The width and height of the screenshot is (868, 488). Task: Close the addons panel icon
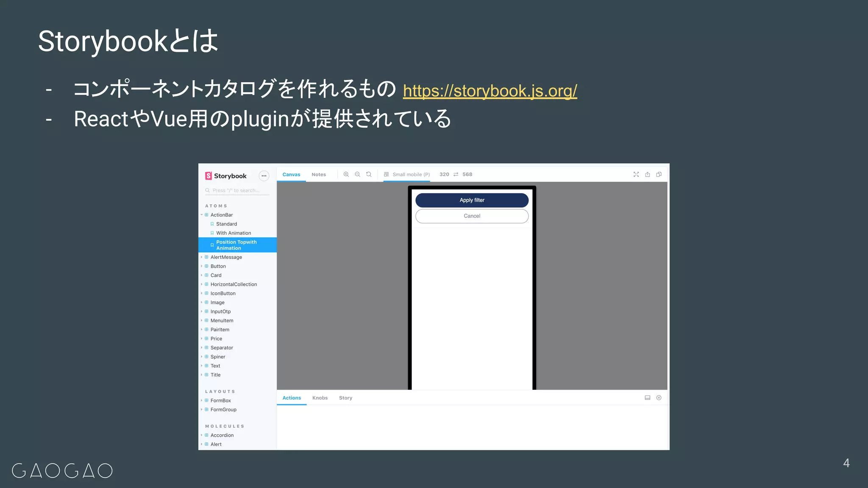tap(659, 398)
